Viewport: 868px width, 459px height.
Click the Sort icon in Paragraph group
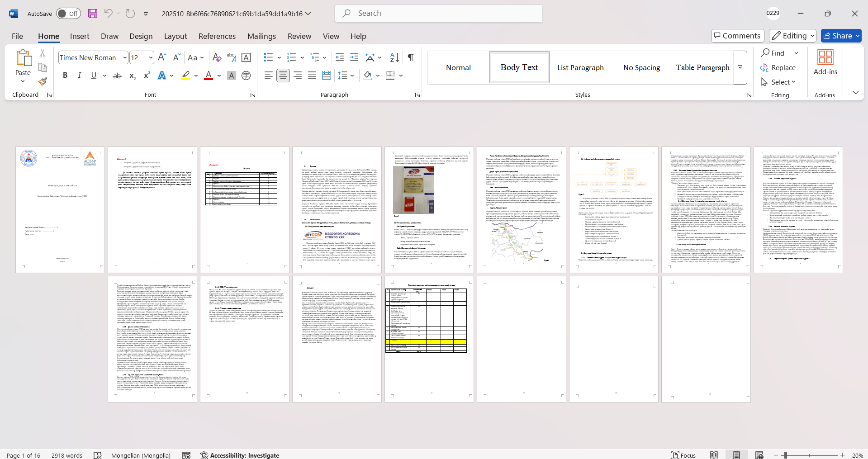tap(394, 57)
